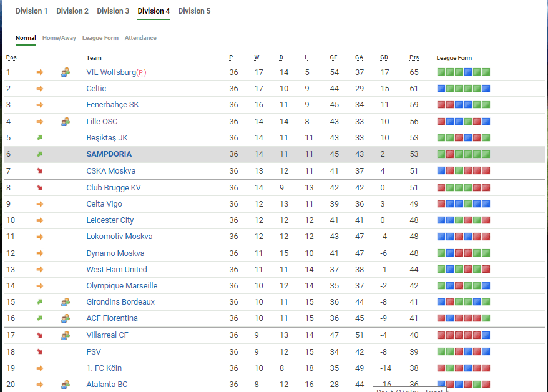Click Celtic's first league form square

[x=441, y=89]
